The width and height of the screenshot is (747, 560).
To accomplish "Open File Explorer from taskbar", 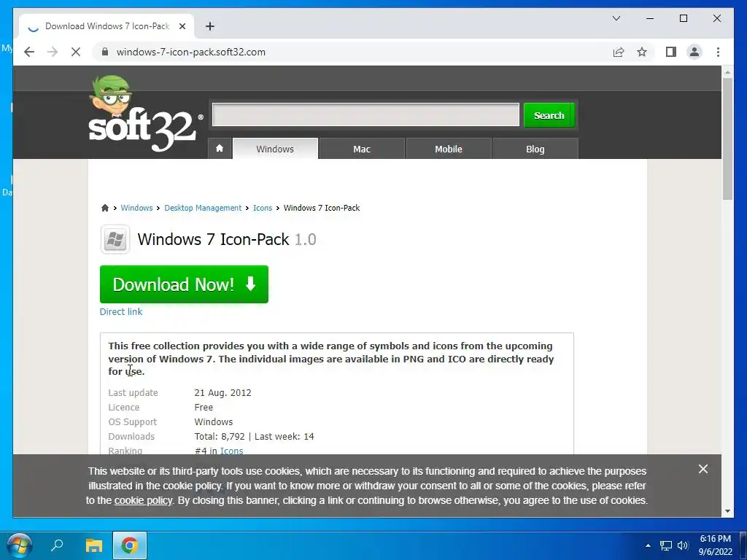I will 94,545.
